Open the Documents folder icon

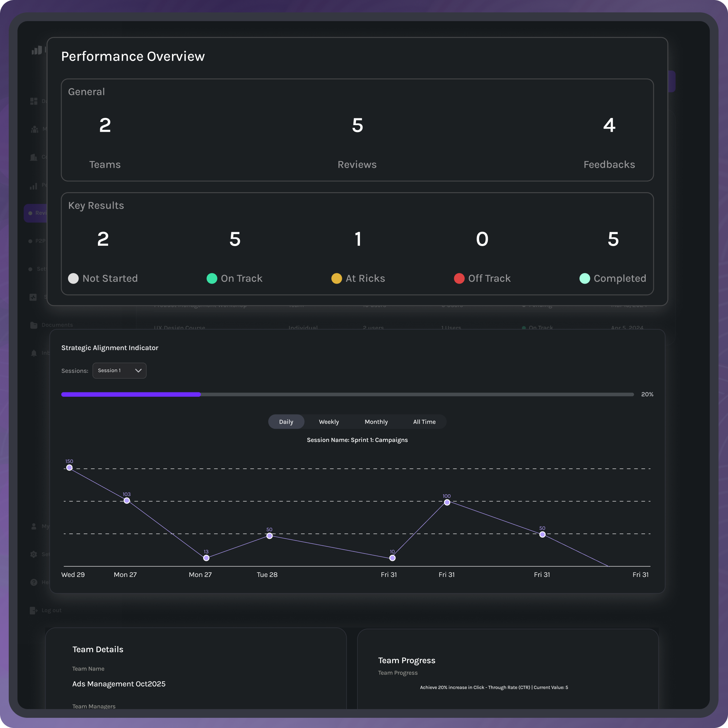pos(34,324)
